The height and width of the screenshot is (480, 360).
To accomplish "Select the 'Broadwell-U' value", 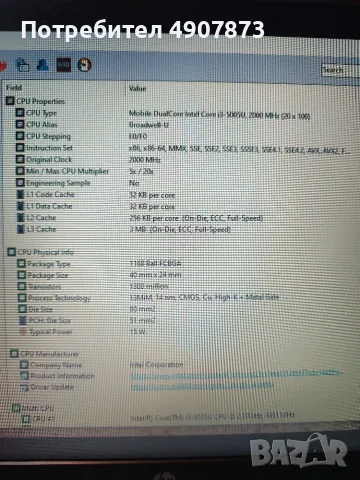I will (x=149, y=125).
